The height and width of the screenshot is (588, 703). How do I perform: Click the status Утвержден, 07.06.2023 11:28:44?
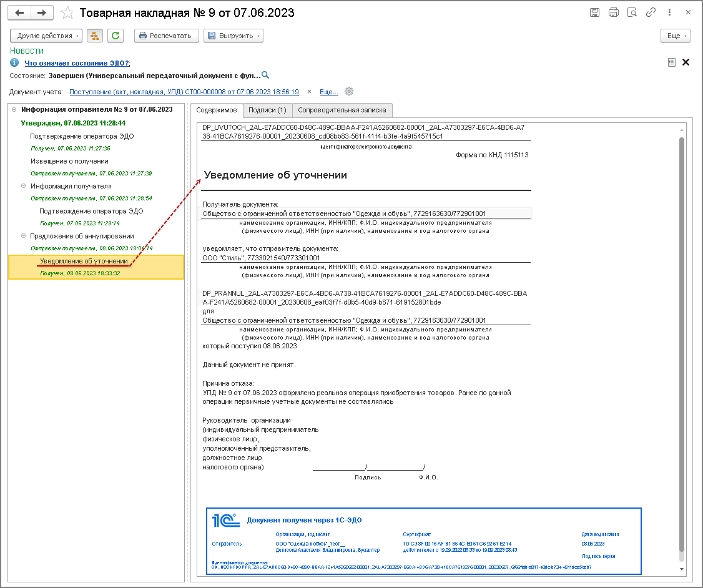[73, 123]
